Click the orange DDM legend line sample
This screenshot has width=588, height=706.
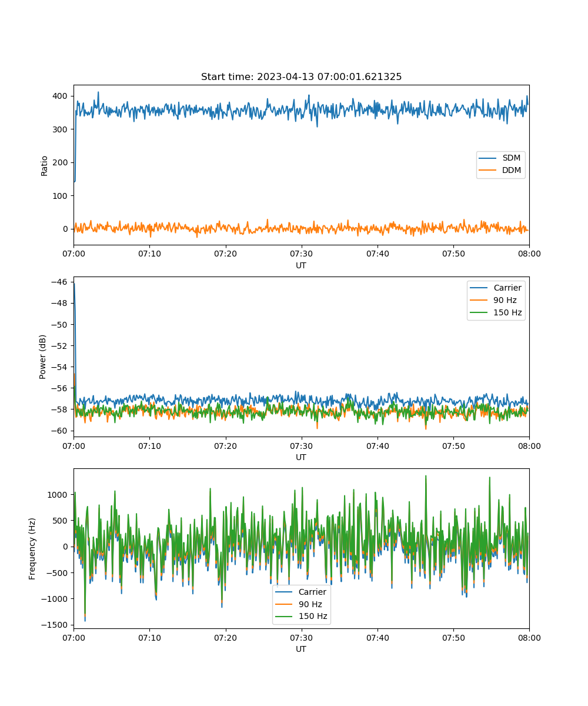coord(488,170)
